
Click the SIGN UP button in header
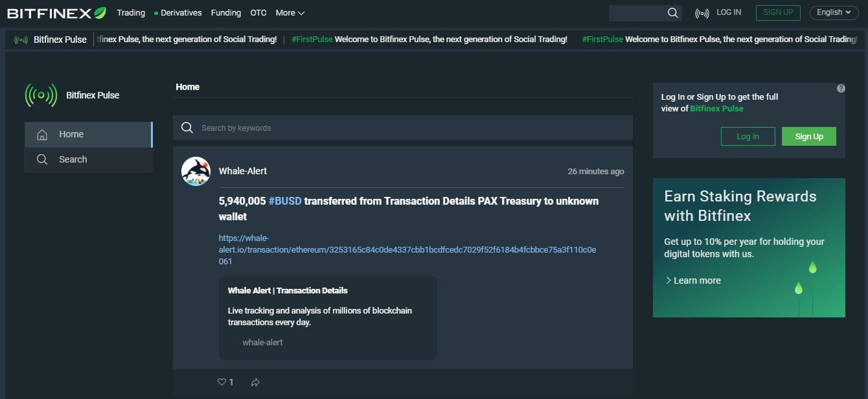778,12
